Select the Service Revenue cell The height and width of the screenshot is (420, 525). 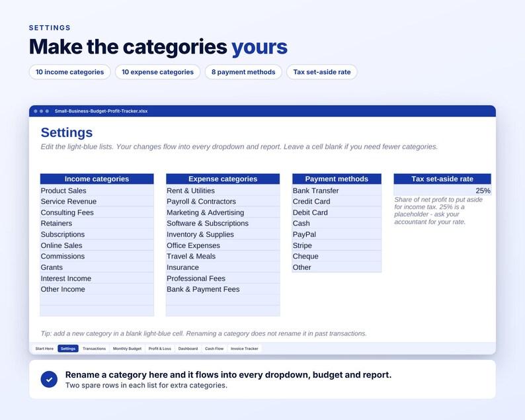(x=97, y=201)
